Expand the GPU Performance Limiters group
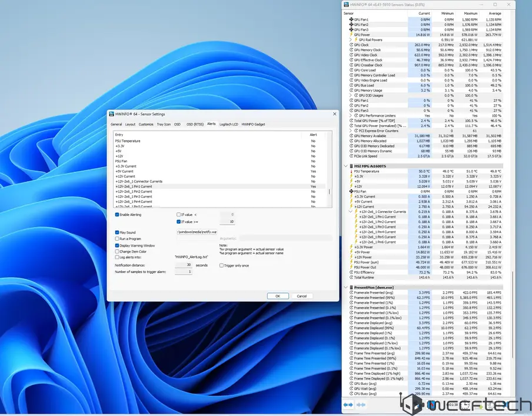Screen dimensions: 532x416 [351, 116]
